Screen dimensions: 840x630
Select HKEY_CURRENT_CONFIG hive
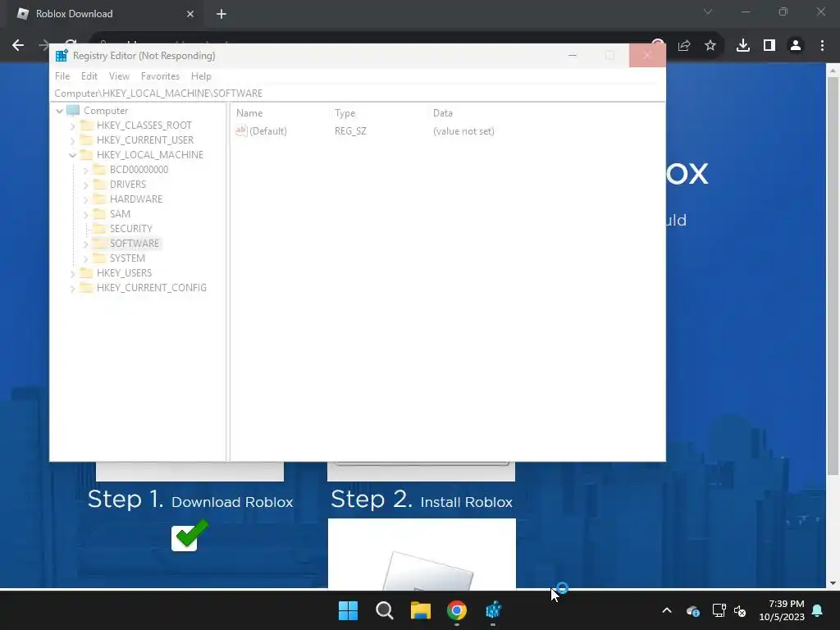(151, 288)
